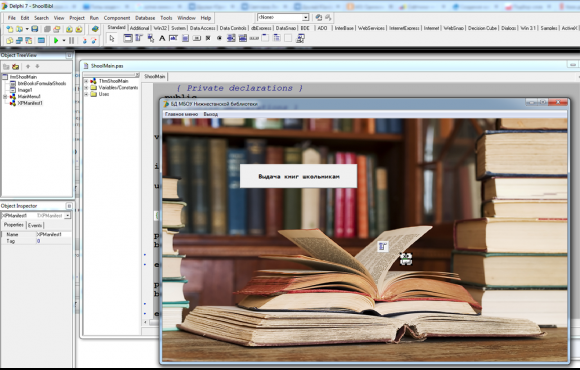Open the Object Inspector component selector dropdown

click(68, 215)
